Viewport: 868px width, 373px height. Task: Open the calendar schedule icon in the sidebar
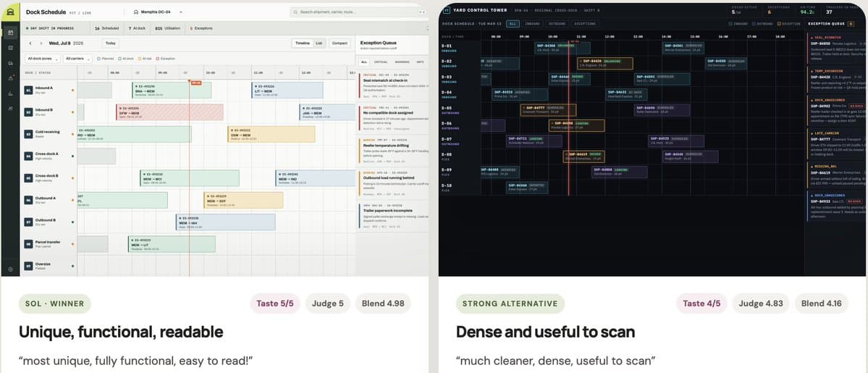[x=11, y=33]
